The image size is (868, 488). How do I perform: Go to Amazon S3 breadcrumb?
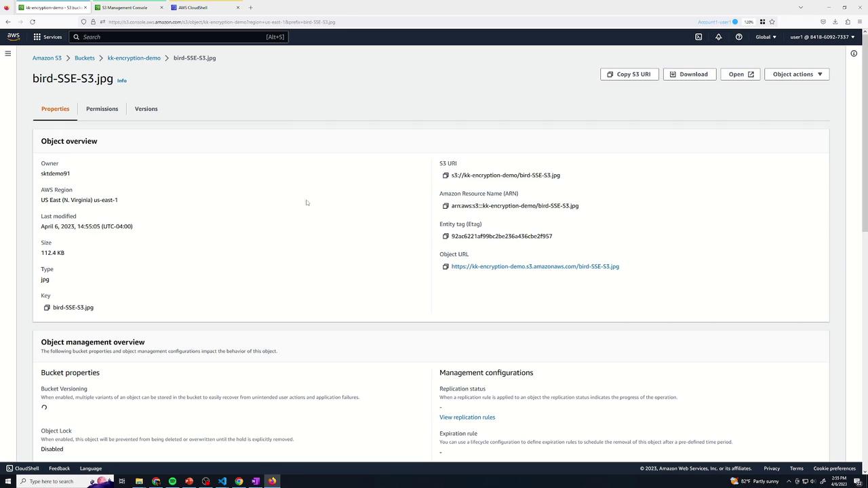click(x=47, y=58)
